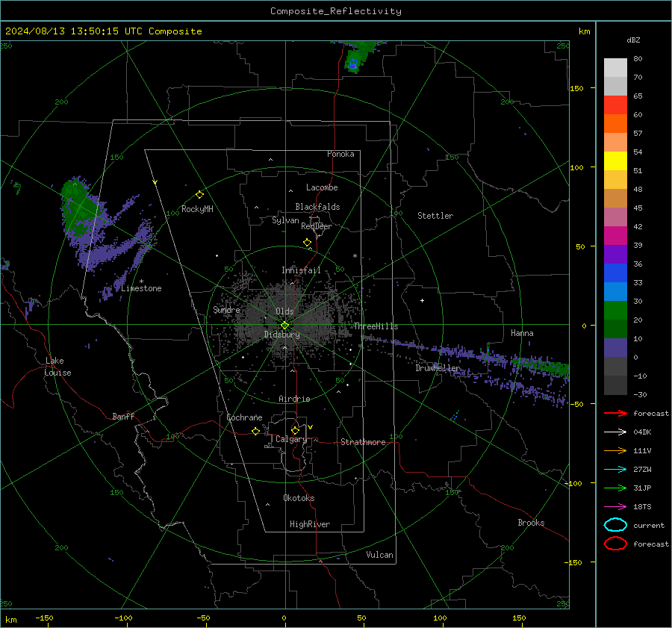The width and height of the screenshot is (672, 628).
Task: Click the Lacombe label
Action: coord(322,187)
